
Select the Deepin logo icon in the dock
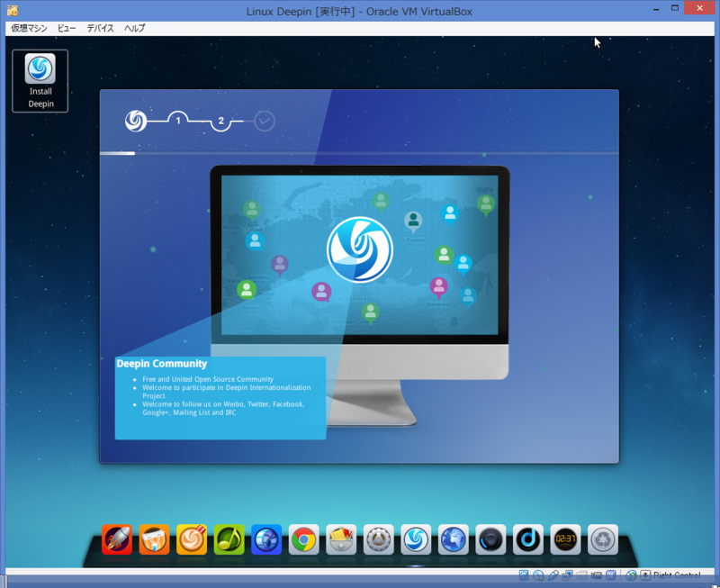pos(416,540)
